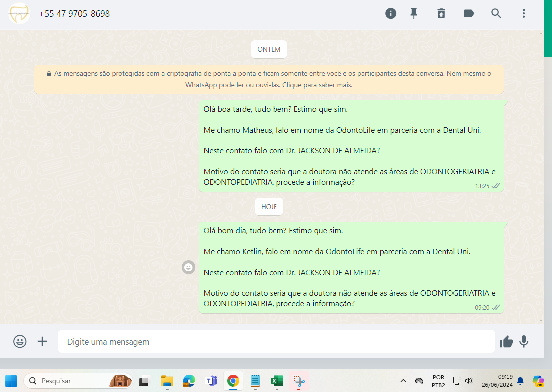Open Microsoft Teams from the taskbar
Viewport: 552px width, 392px height.
211,381
